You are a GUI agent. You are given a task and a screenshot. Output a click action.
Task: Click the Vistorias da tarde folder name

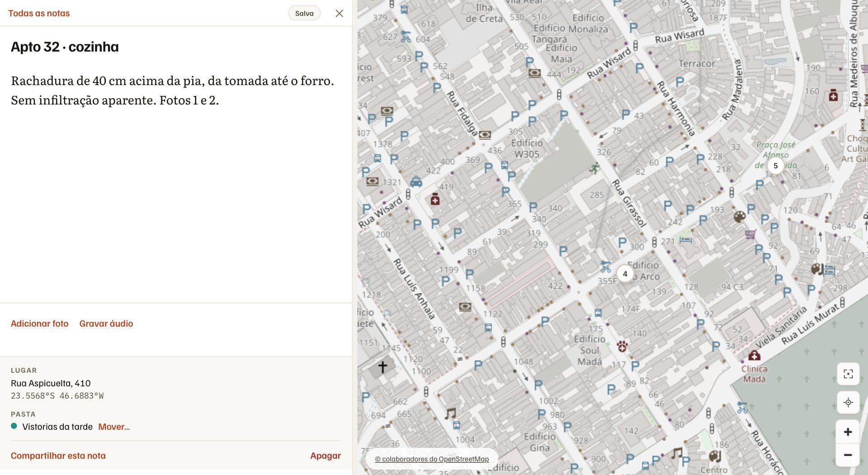click(57, 427)
